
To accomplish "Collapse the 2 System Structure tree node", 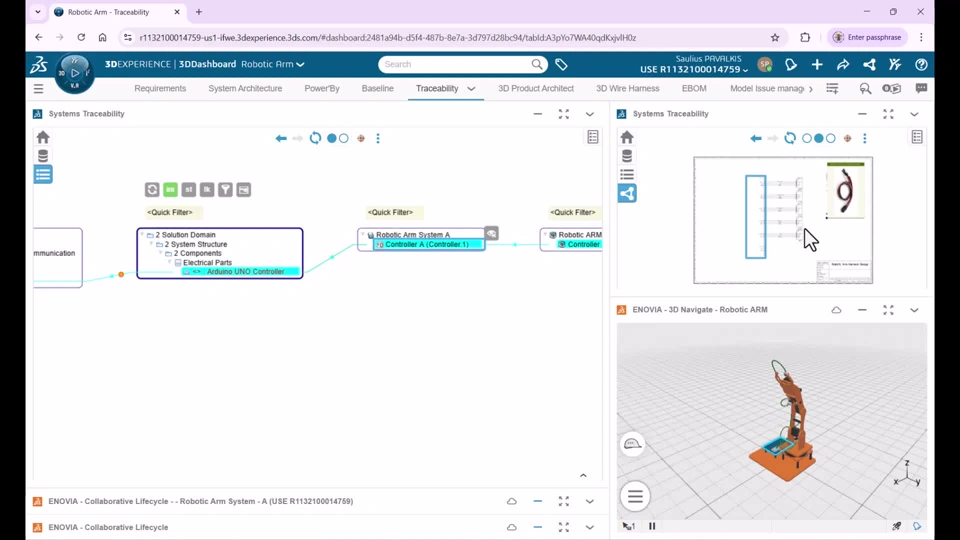I will (x=151, y=244).
